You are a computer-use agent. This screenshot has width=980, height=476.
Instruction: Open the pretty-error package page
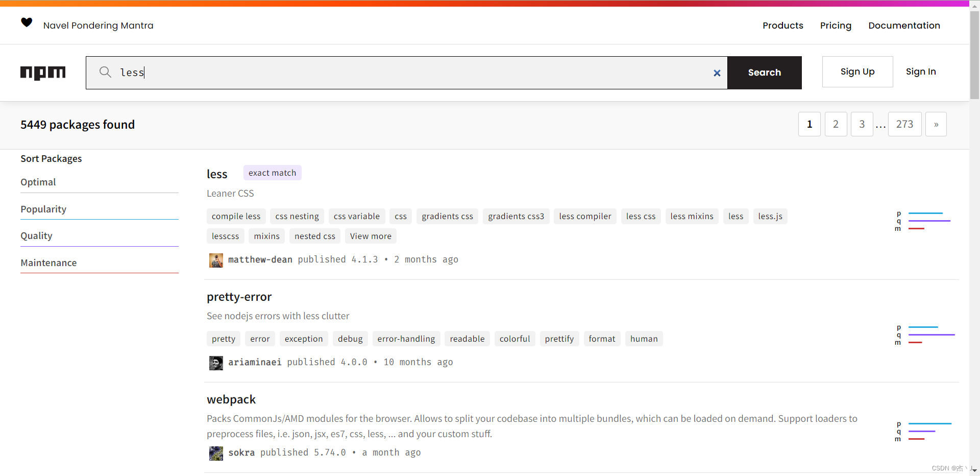[x=239, y=297]
